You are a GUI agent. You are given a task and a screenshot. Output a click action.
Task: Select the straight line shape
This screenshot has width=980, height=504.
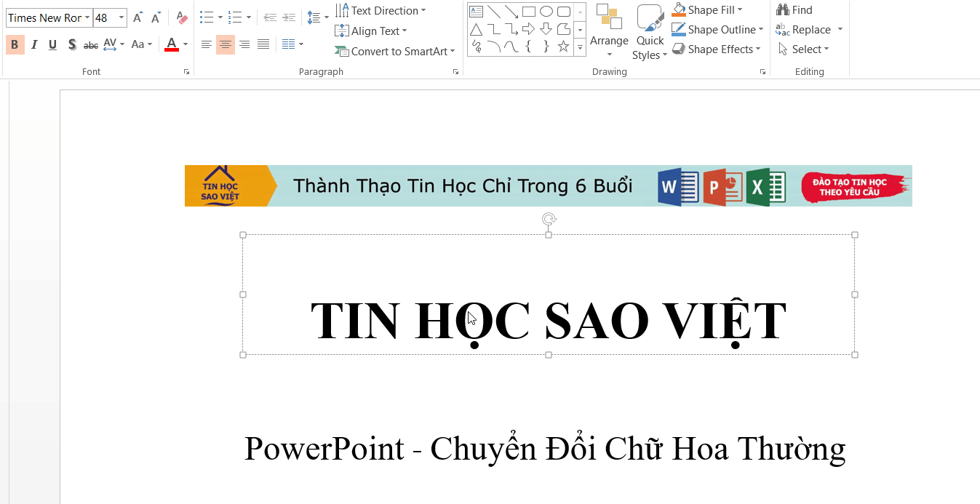pyautogui.click(x=493, y=11)
